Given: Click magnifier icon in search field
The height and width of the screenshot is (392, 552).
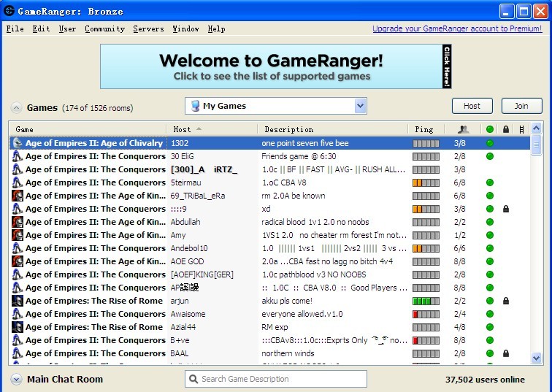Looking at the screenshot, I should (x=193, y=379).
